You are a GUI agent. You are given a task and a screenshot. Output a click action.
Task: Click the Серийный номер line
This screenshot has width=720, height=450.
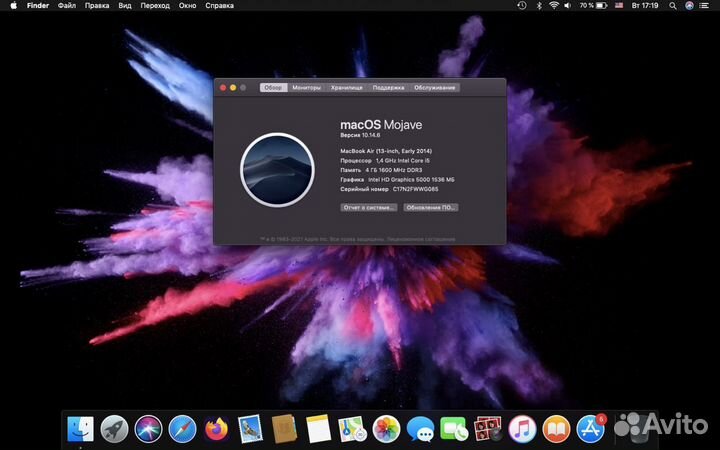[389, 189]
